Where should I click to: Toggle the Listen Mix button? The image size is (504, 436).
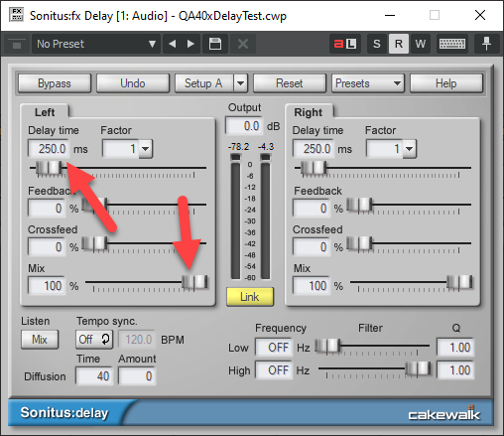(40, 340)
